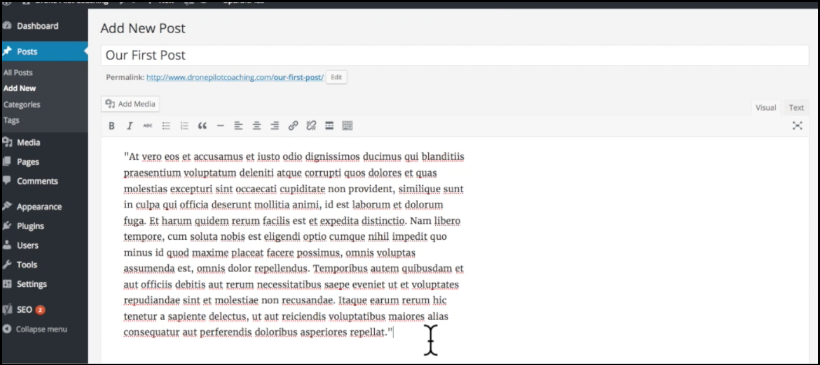The width and height of the screenshot is (820, 365).
Task: Toggle the toolbar kitchen sink
Action: [347, 126]
